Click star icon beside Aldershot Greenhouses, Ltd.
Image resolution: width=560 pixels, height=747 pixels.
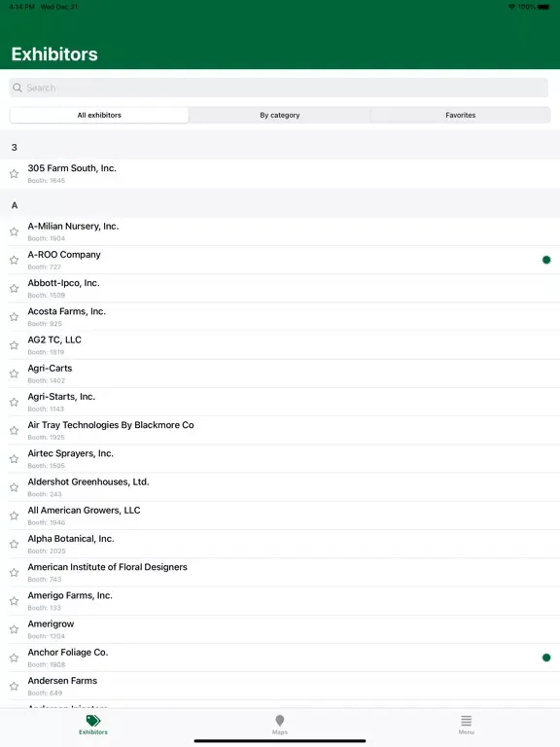pyautogui.click(x=15, y=487)
